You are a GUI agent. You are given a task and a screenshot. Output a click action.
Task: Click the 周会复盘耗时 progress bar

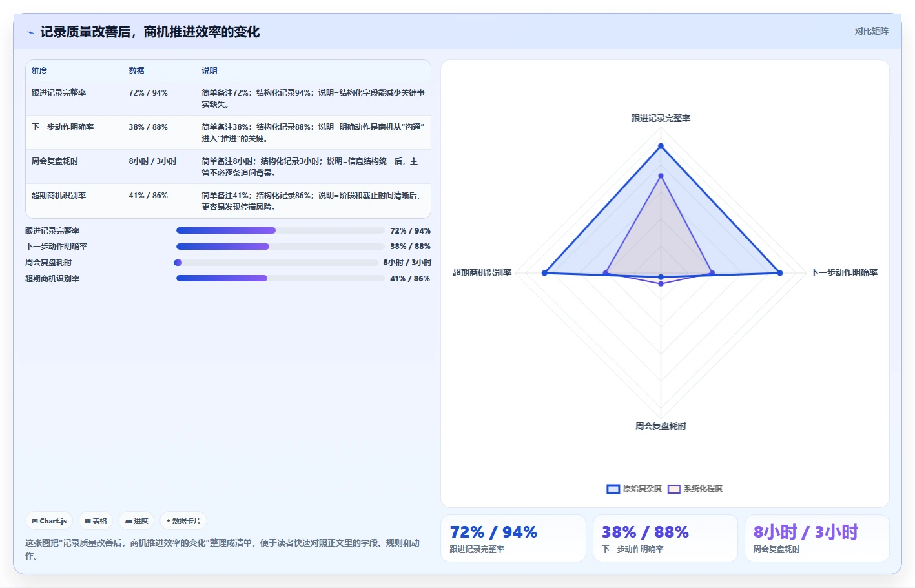pyautogui.click(x=276, y=263)
